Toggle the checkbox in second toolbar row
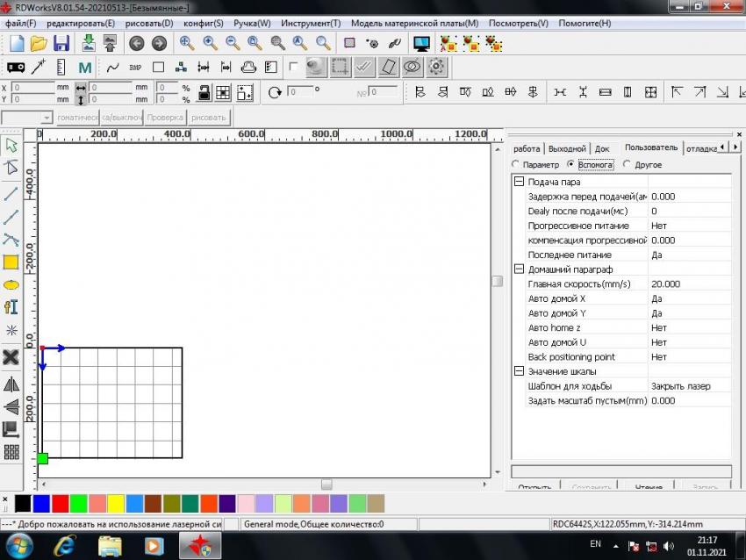Screen dimensions: 746x560 293,67
